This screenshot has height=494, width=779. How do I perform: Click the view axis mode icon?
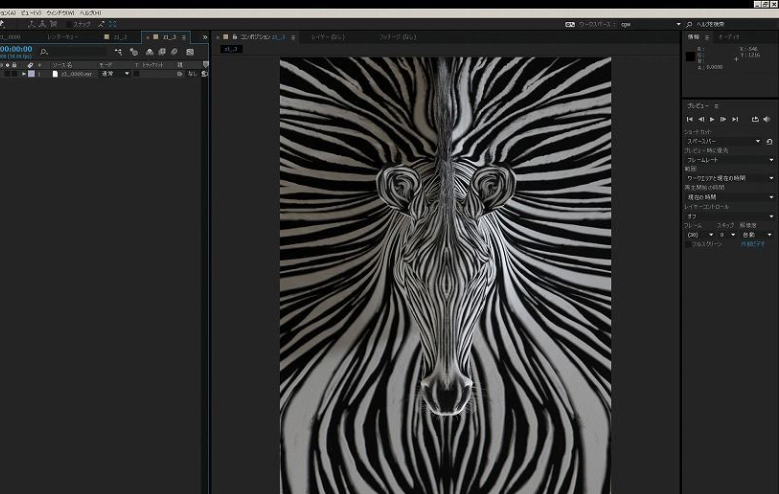coord(54,24)
